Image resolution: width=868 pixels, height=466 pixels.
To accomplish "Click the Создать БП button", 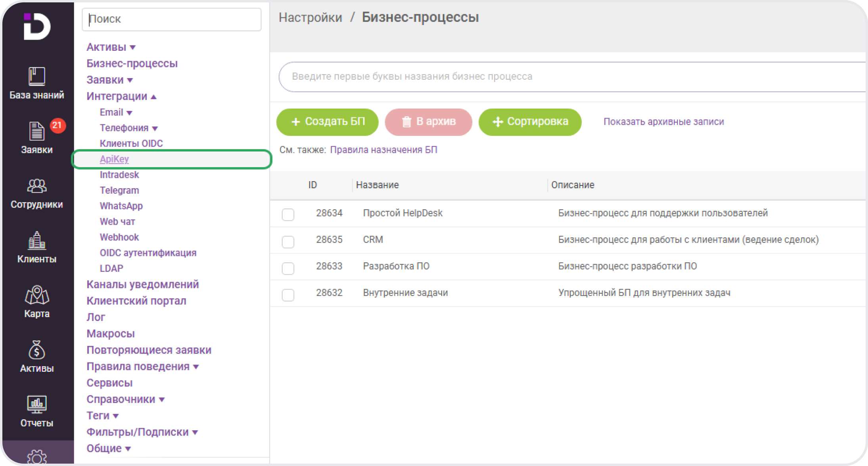I will coord(327,122).
